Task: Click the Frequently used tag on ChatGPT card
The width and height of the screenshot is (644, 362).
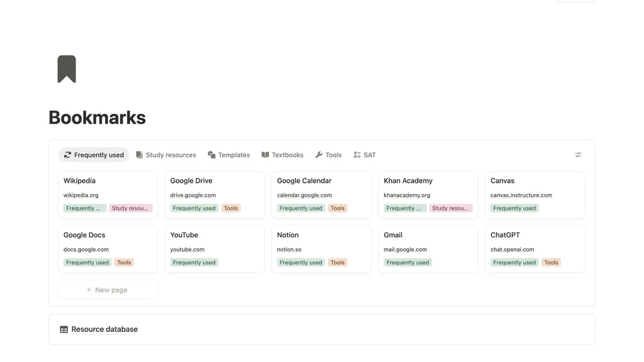Action: point(514,262)
